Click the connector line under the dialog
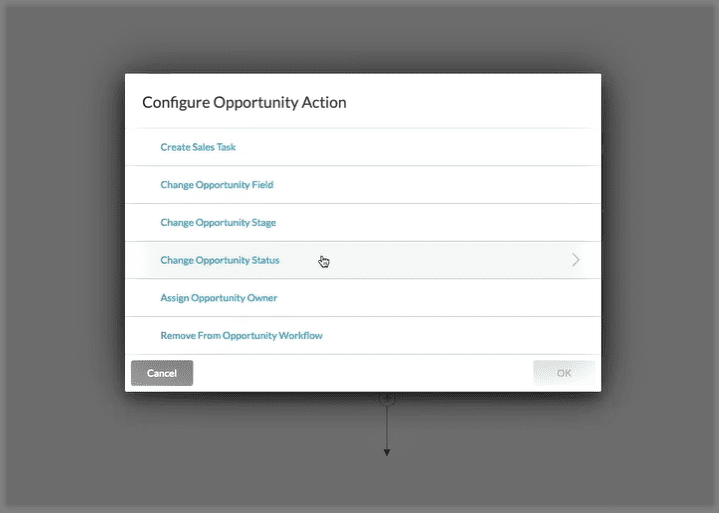Screen dimensions: 719x513 (x=387, y=425)
